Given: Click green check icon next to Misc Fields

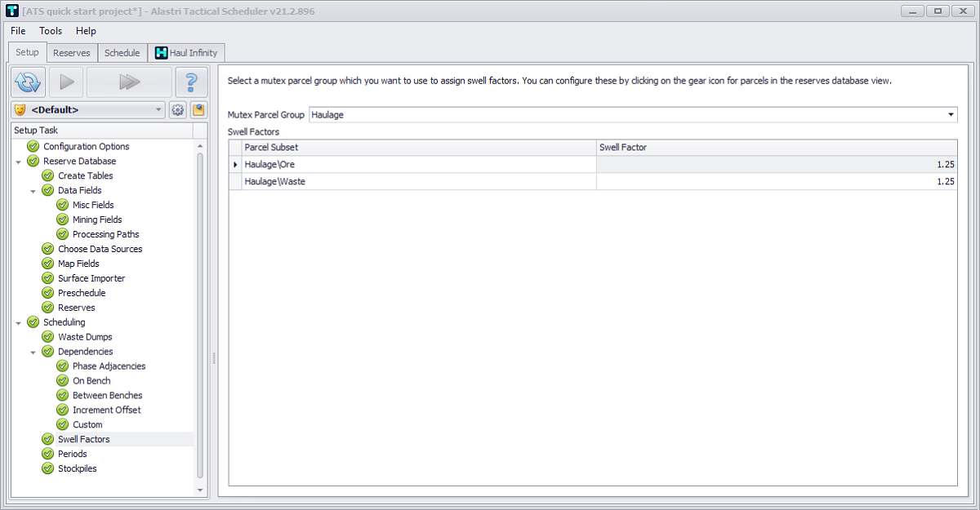Looking at the screenshot, I should point(63,206).
